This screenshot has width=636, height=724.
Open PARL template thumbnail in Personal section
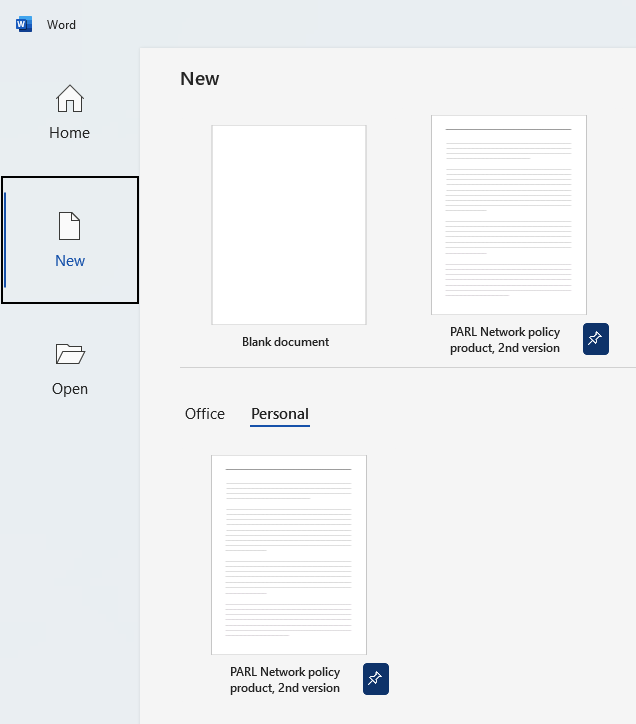coord(289,554)
